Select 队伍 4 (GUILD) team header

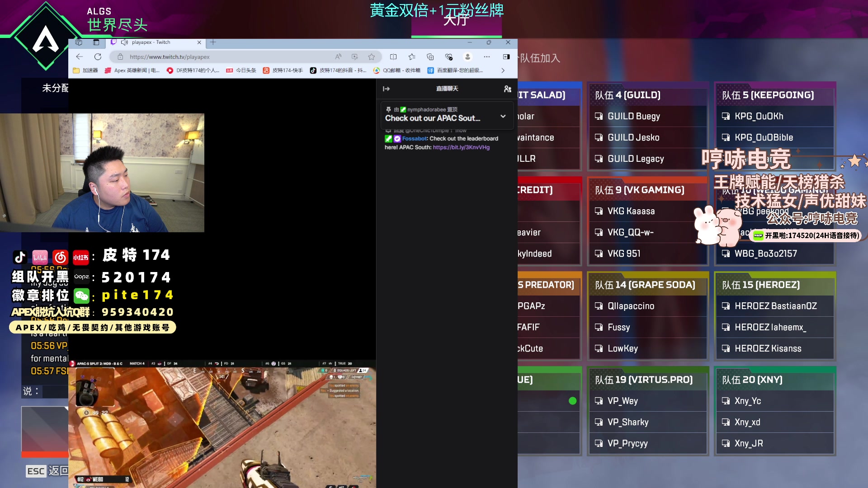click(648, 95)
